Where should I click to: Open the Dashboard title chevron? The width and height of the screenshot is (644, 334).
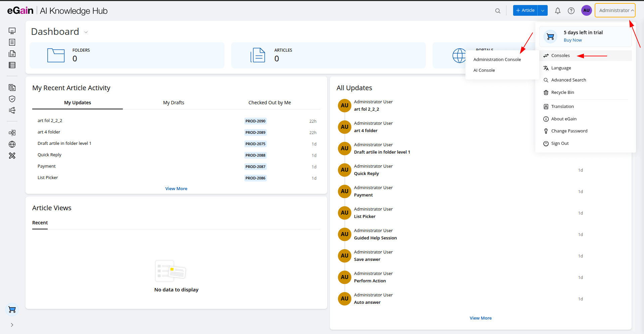[x=86, y=32]
